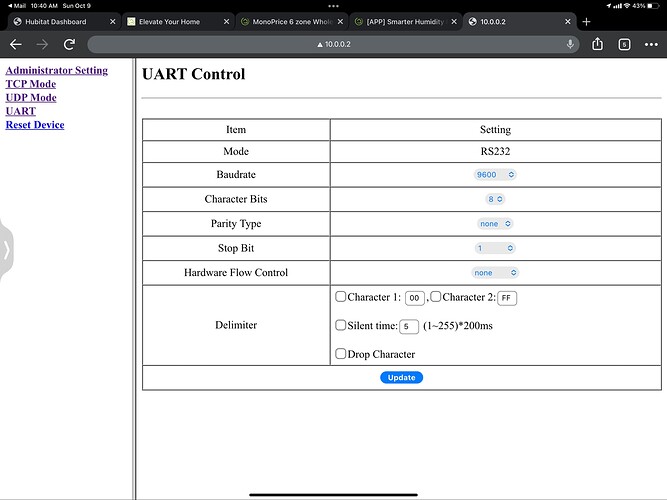Tick the Silent time checkbox
This screenshot has height=500, width=667.
pos(341,325)
